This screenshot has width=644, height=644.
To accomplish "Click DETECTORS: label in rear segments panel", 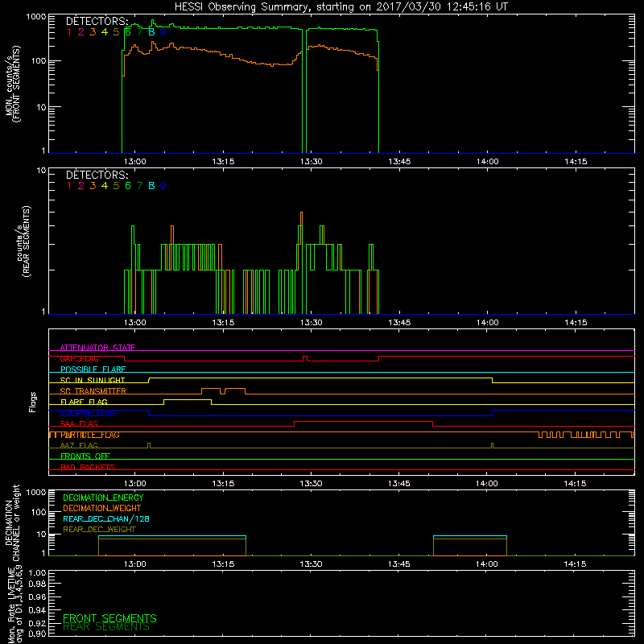I will click(x=97, y=175).
